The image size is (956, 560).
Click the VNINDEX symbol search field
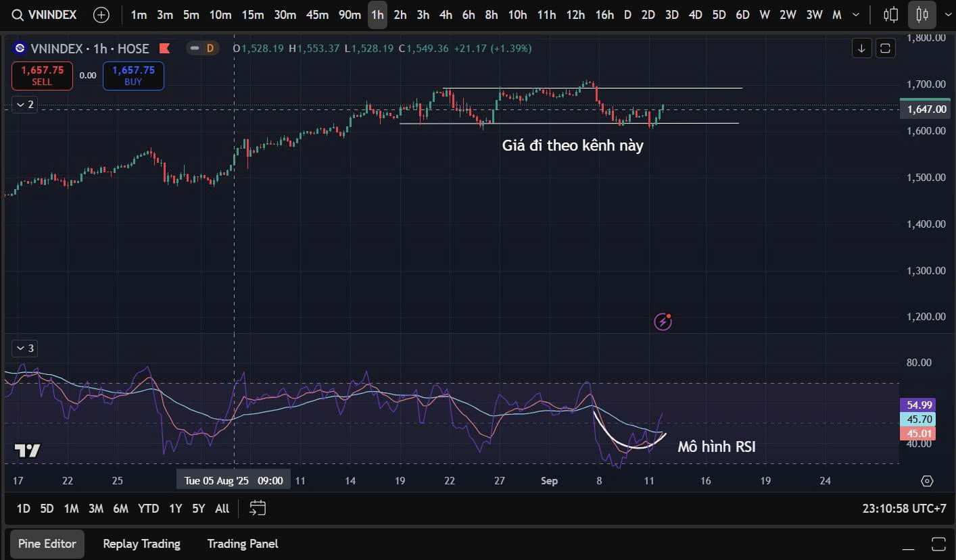pyautogui.click(x=45, y=14)
